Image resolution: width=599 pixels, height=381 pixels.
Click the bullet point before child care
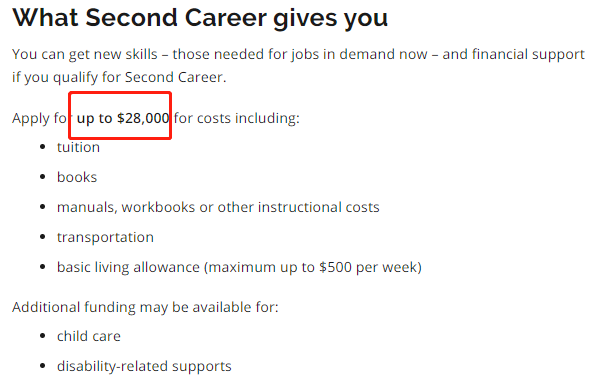coord(43,336)
